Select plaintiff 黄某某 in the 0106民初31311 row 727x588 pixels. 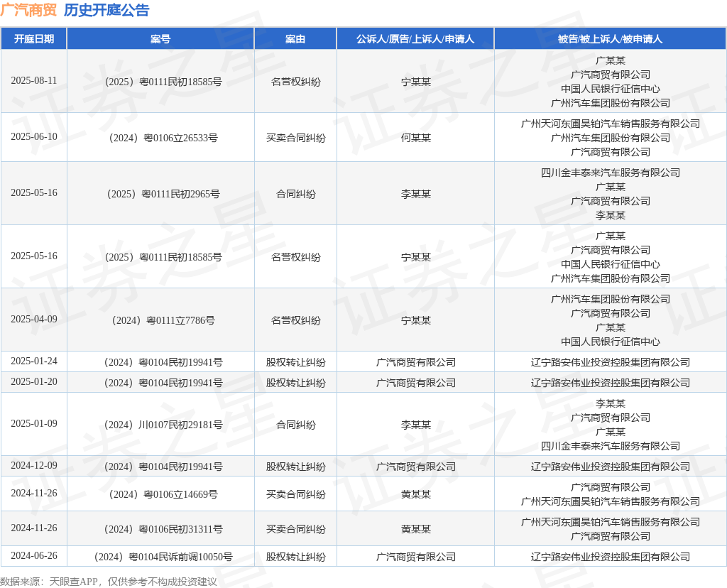pos(415,529)
